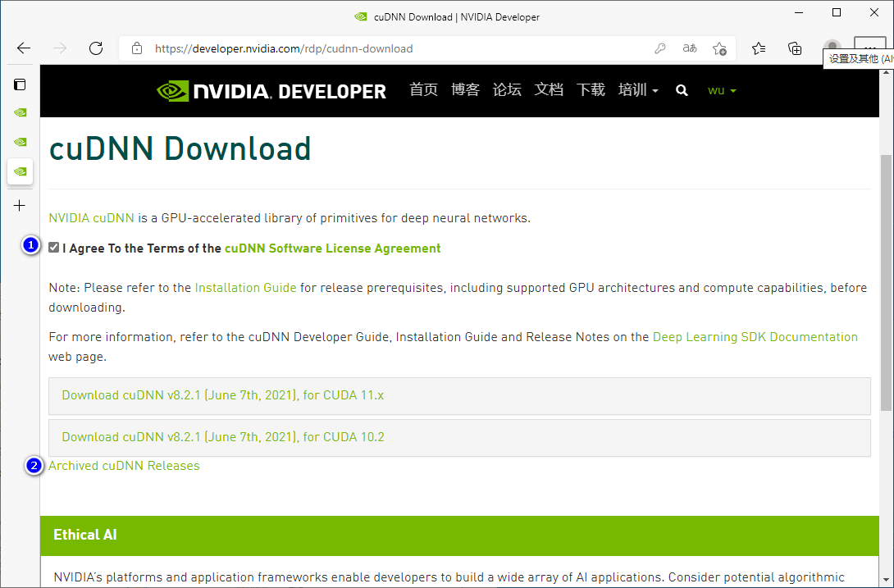Screen dimensions: 894x588
Task: Expand the 培训 dropdown menu
Action: click(638, 90)
